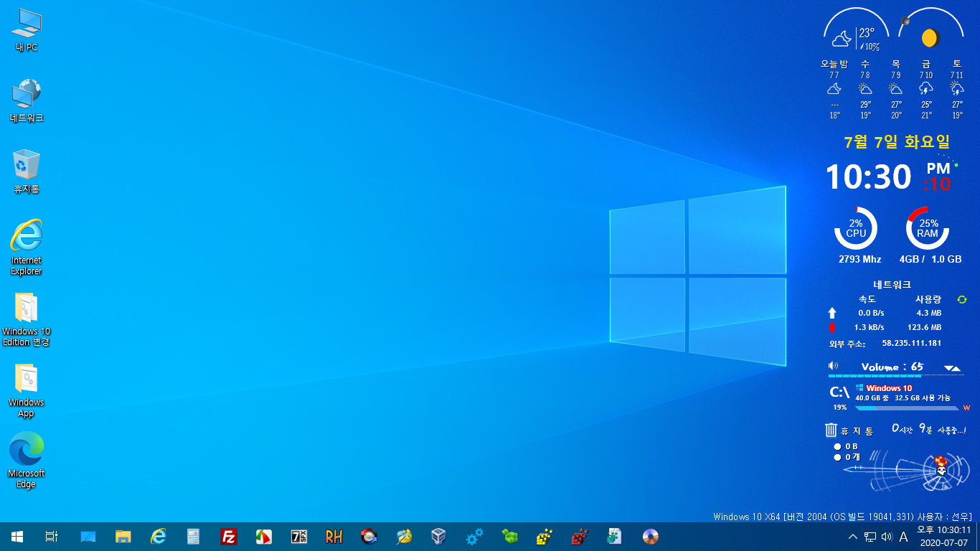
Task: Open the green cubes registry taskbar icon
Action: [x=510, y=537]
